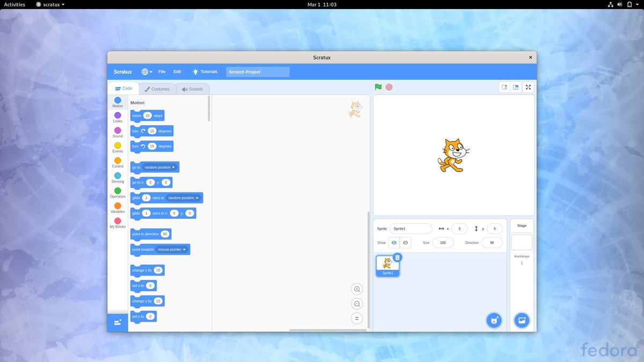
Task: Select the Variables block category
Action: (118, 208)
